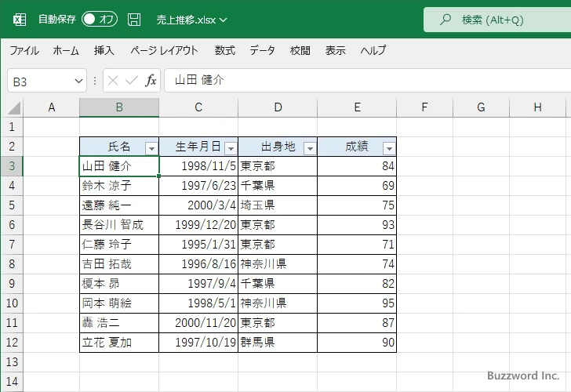This screenshot has height=392, width=571.
Task: Click the Excel app logo icon
Action: tap(20, 19)
